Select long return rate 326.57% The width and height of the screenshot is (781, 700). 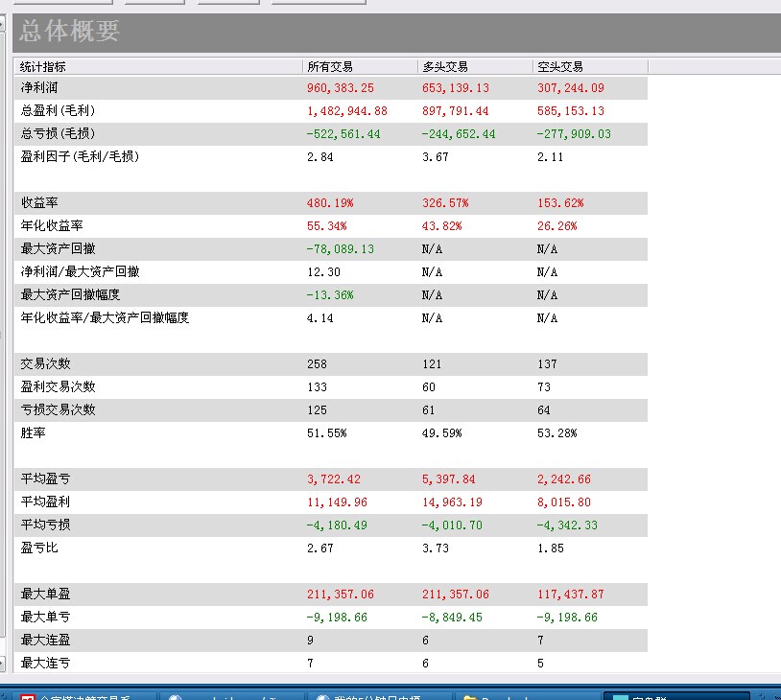click(x=445, y=203)
